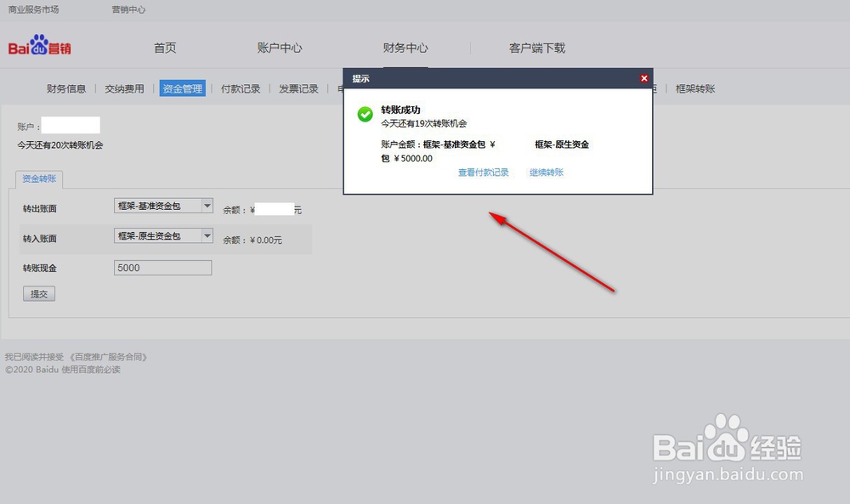The width and height of the screenshot is (850, 504).
Task: Click the 转账现金 input field
Action: click(x=162, y=268)
